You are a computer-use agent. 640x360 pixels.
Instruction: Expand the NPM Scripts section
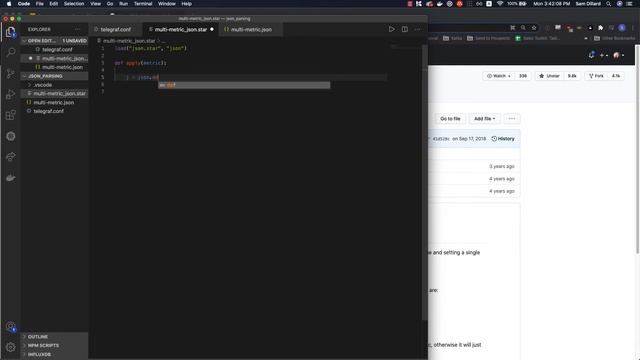pos(54,346)
